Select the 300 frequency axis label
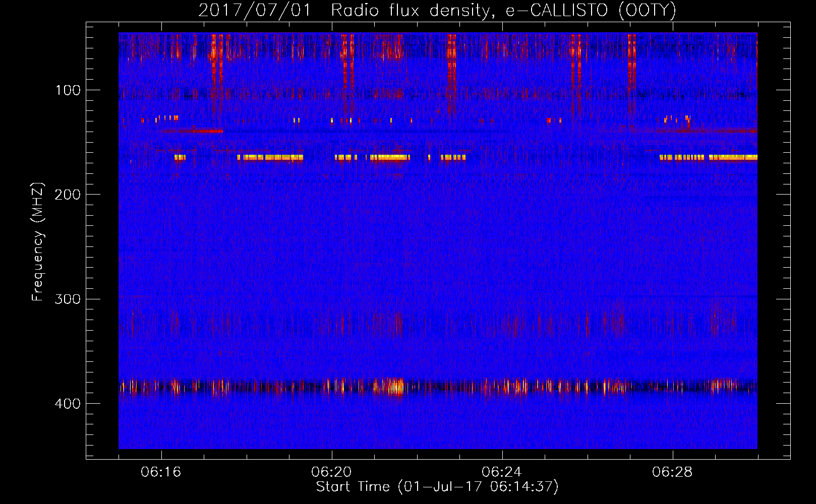 pos(68,299)
